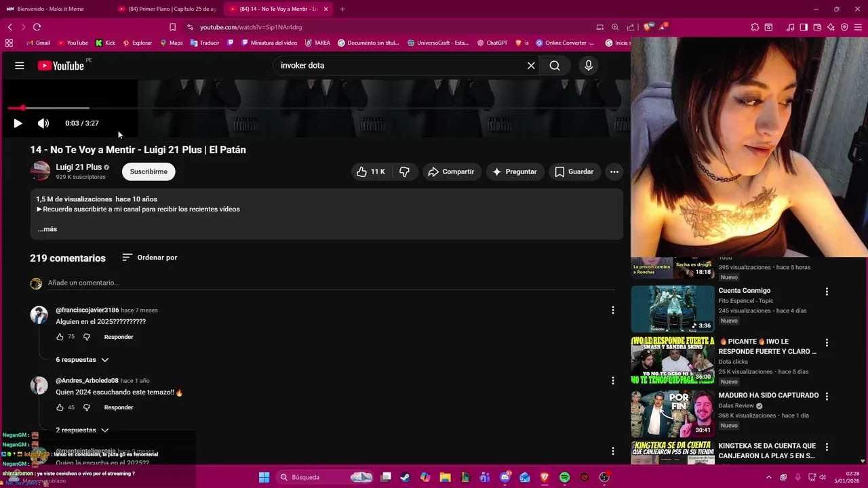Ask about the video with Preguntar
The height and width of the screenshot is (488, 868).
point(514,171)
